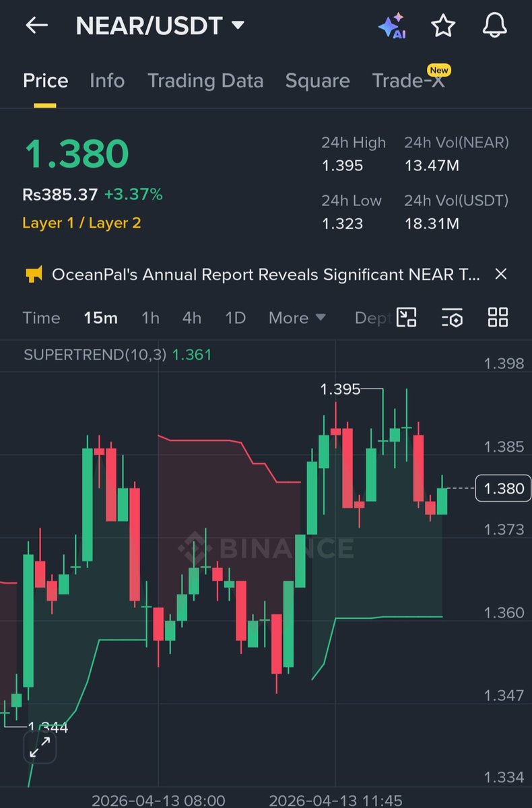Click the Rs385.37 converted price
The image size is (532, 808).
point(60,195)
